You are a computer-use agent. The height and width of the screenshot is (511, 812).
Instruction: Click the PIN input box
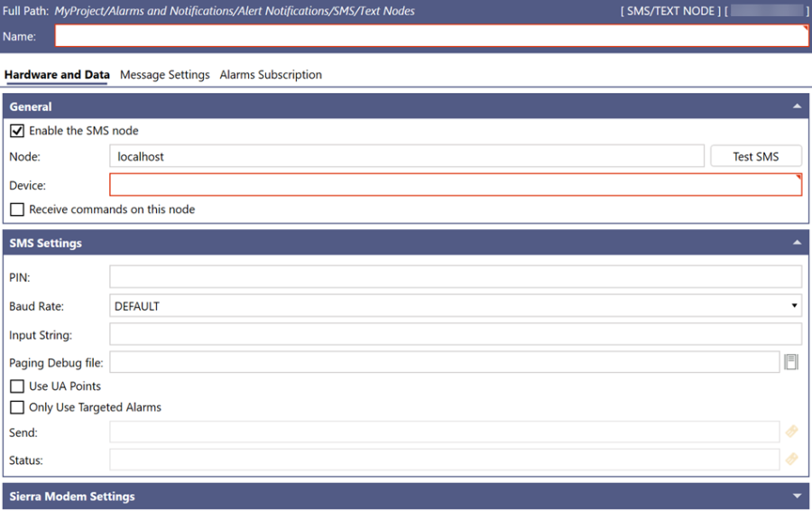[456, 277]
